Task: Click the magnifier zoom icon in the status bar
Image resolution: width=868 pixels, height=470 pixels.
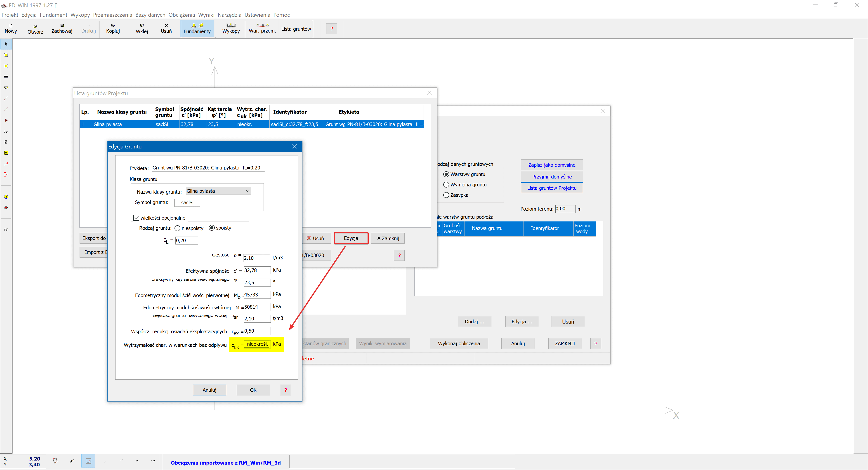Action: pos(72,461)
